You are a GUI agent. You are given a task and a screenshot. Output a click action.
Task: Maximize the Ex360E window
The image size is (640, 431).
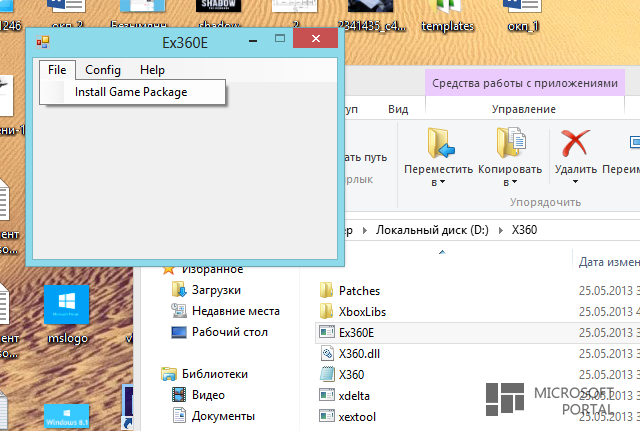(x=280, y=38)
